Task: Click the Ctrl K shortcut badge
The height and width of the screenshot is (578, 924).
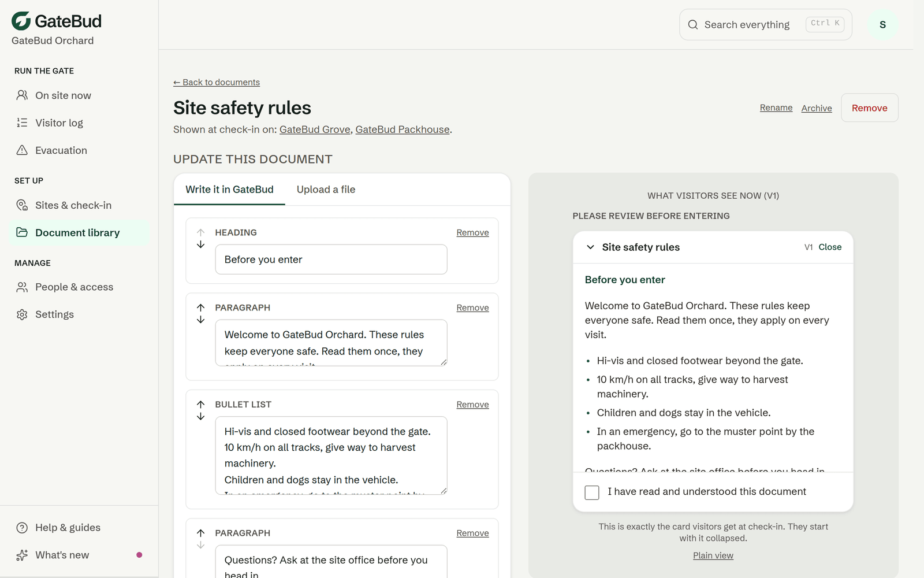Action: tap(825, 24)
